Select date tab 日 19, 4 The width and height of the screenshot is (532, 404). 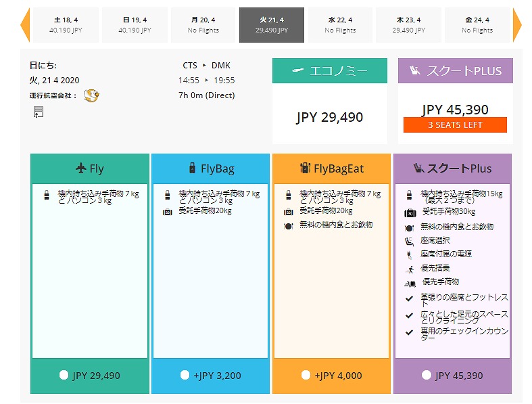pyautogui.click(x=135, y=25)
